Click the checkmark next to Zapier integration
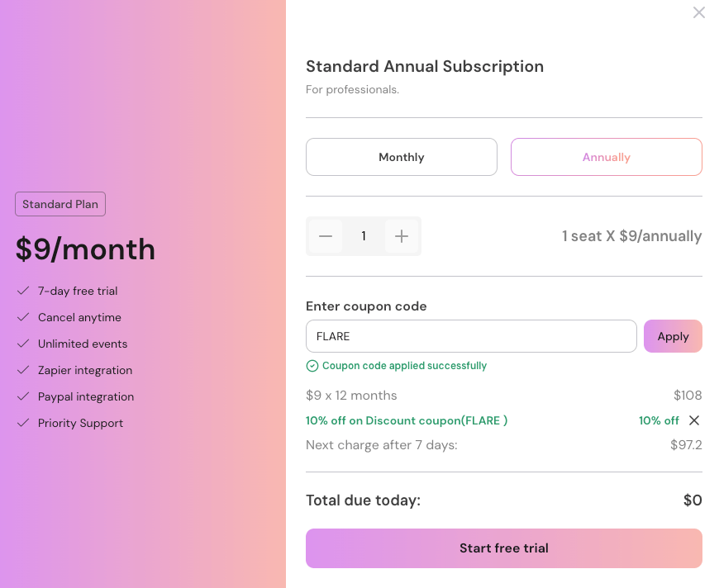This screenshot has width=719, height=588. (23, 370)
